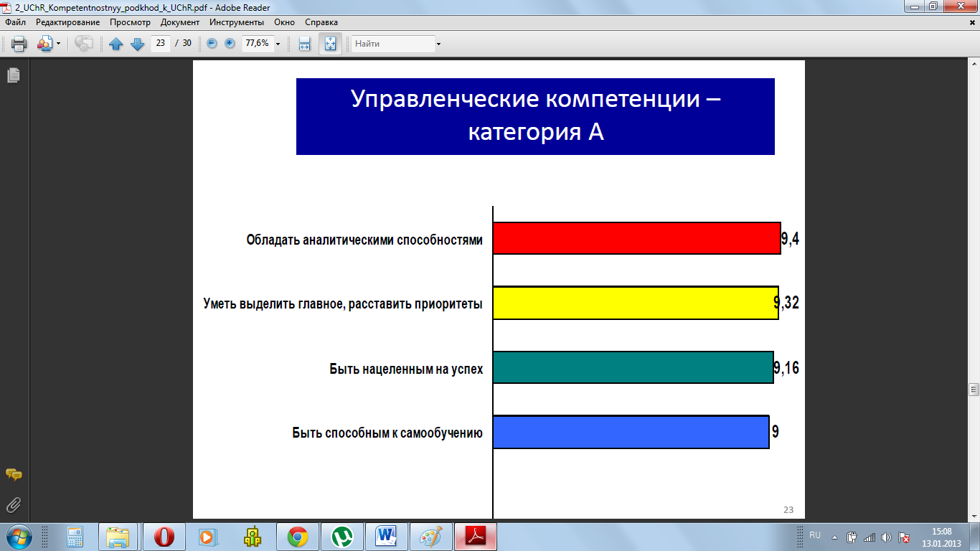This screenshot has height=551, width=980.
Task: Open the media player taskbar icon
Action: [207, 537]
